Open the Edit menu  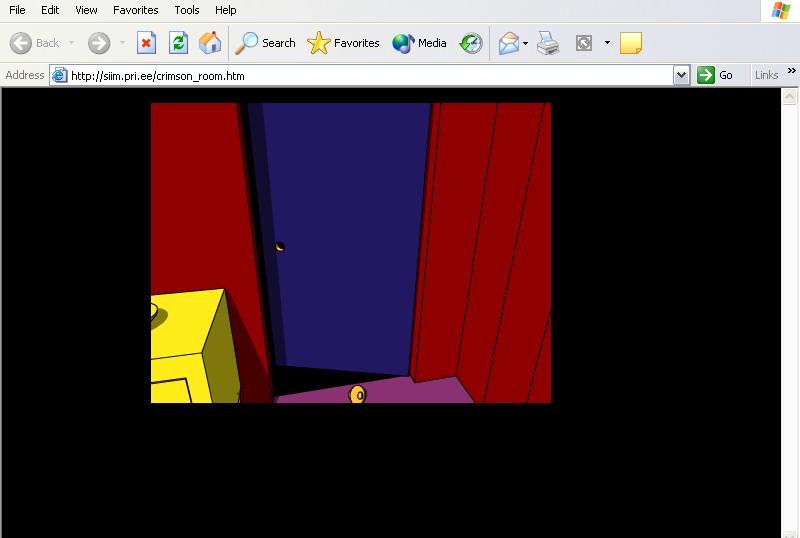50,10
